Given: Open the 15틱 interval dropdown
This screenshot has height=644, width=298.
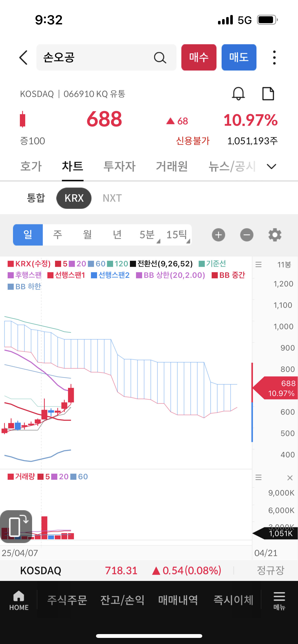Looking at the screenshot, I should pyautogui.click(x=178, y=235).
